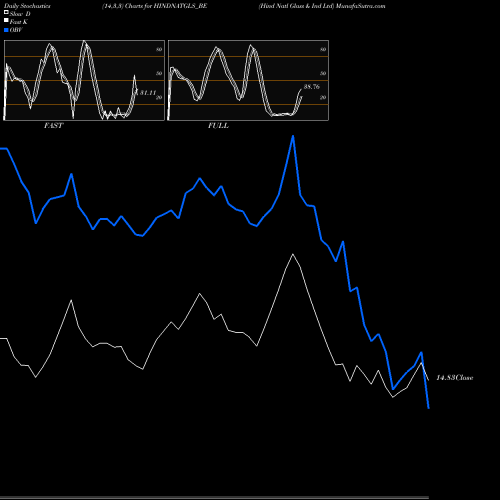Click the FAST label under the left chart

pos(54,126)
